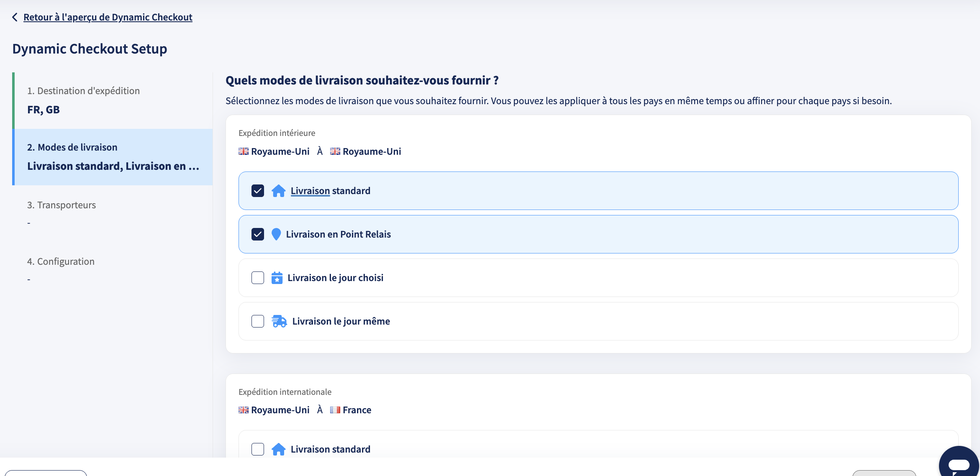Click the France flag icon
The height and width of the screenshot is (476, 980).
335,410
